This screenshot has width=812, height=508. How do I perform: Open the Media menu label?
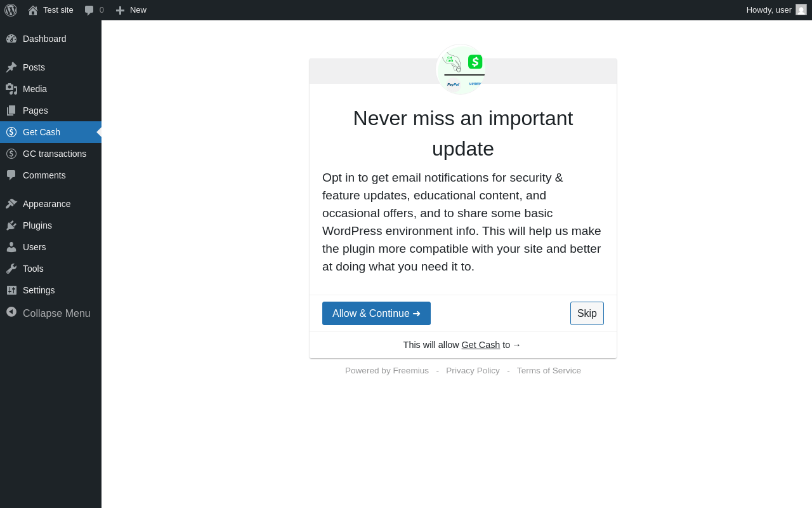(x=35, y=89)
